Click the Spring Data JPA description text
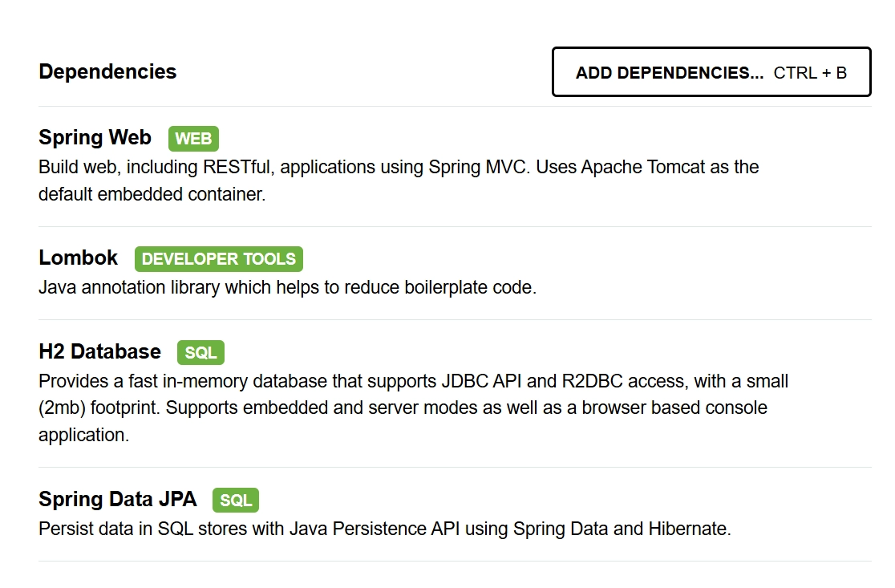The width and height of the screenshot is (895, 588). 384,529
